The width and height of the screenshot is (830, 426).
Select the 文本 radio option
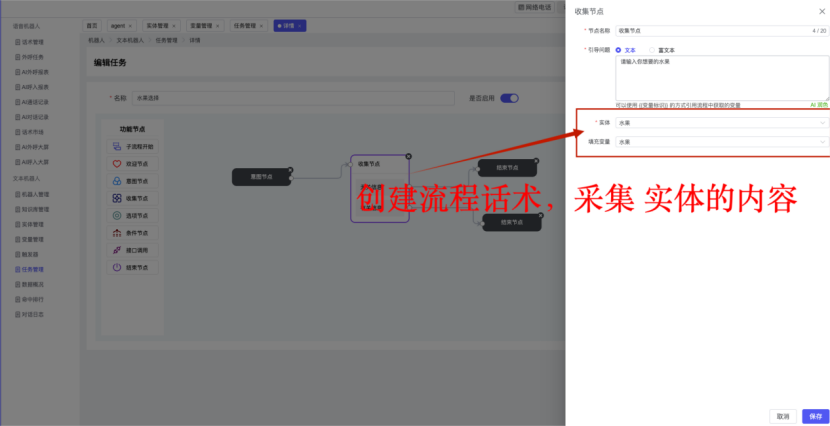point(619,49)
